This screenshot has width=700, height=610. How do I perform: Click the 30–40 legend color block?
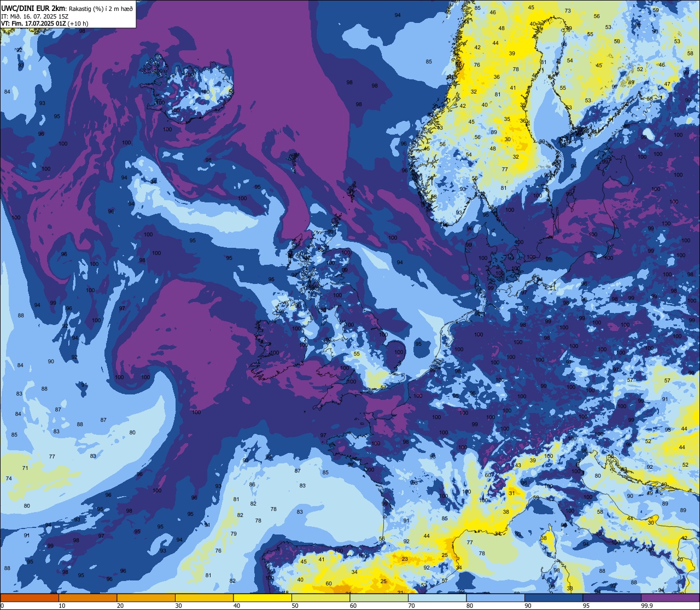(x=204, y=597)
